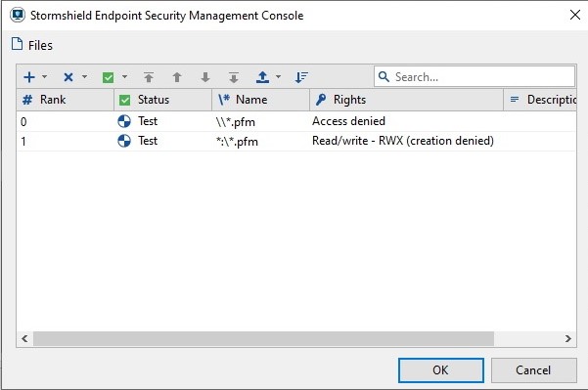This screenshot has width=588, height=390.
Task: Click the plus icon to add a rule
Action: tap(29, 77)
